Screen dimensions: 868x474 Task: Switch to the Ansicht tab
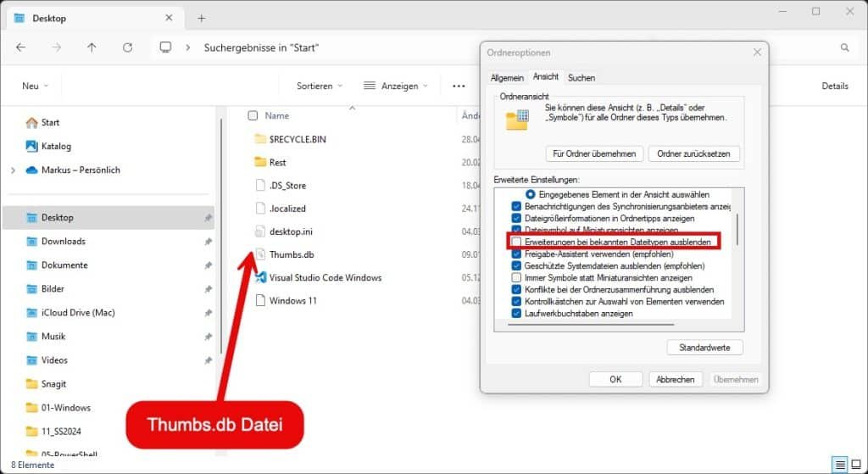(x=545, y=77)
